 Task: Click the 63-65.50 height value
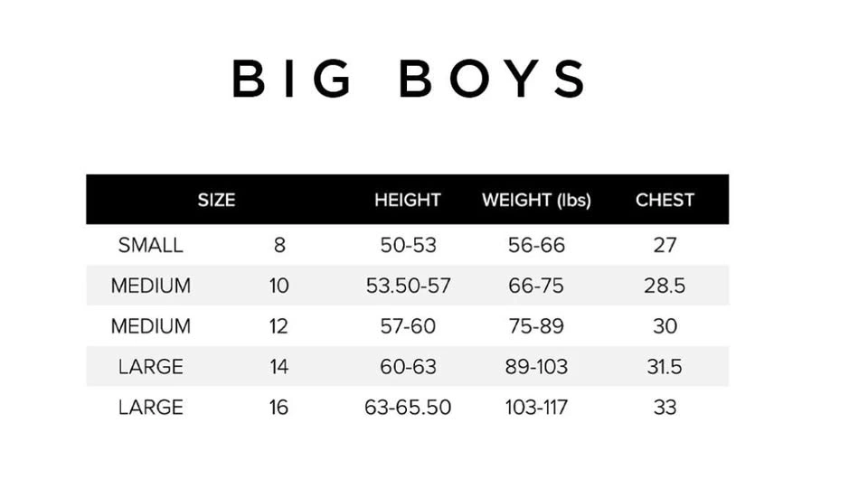[408, 408]
